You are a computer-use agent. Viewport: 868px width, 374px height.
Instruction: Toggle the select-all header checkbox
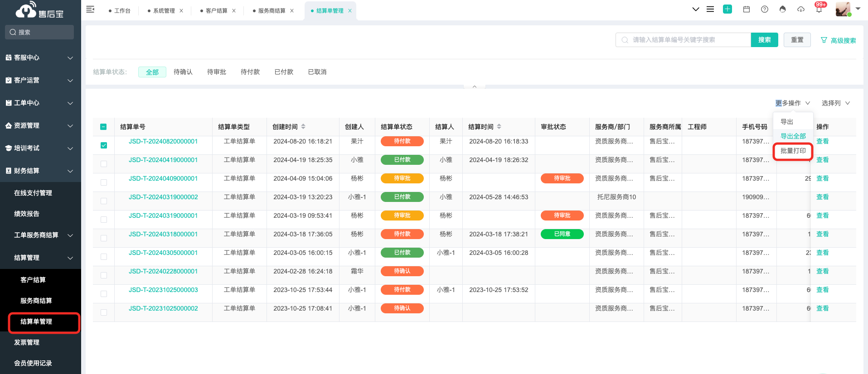[103, 127]
